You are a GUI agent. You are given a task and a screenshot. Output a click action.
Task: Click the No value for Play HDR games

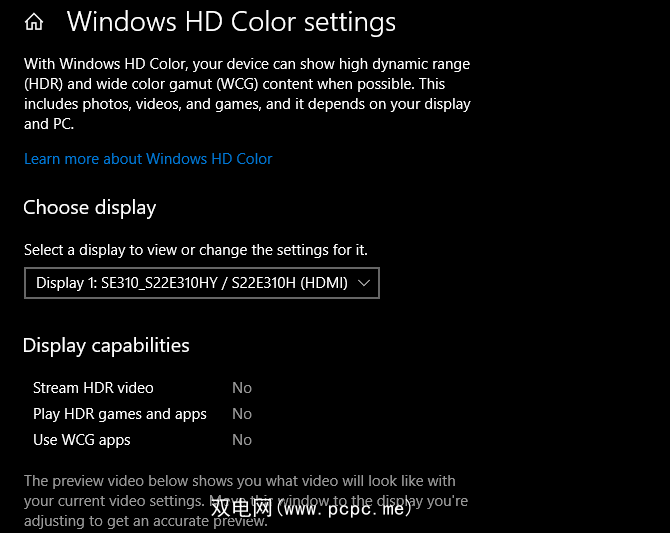tap(242, 414)
